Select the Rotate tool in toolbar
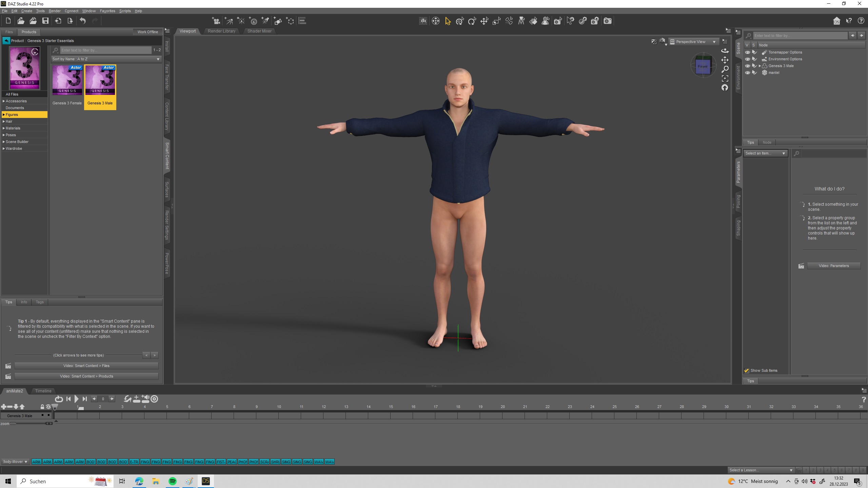The width and height of the screenshot is (868, 488). pos(472,21)
